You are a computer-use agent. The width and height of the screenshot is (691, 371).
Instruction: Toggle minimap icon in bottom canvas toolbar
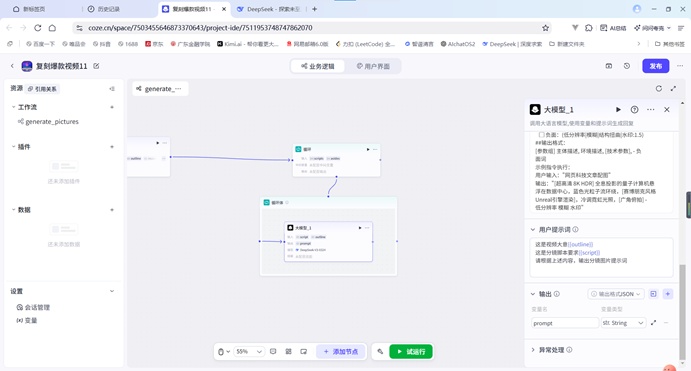304,352
